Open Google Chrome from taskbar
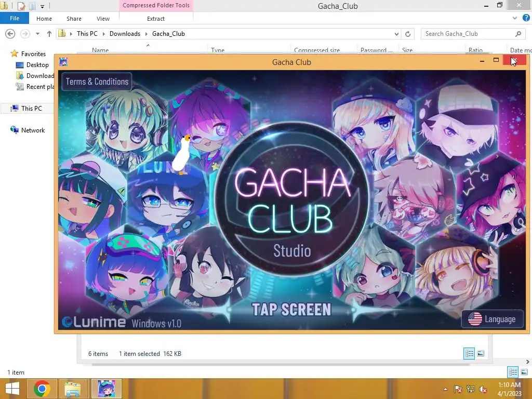 pyautogui.click(x=42, y=389)
